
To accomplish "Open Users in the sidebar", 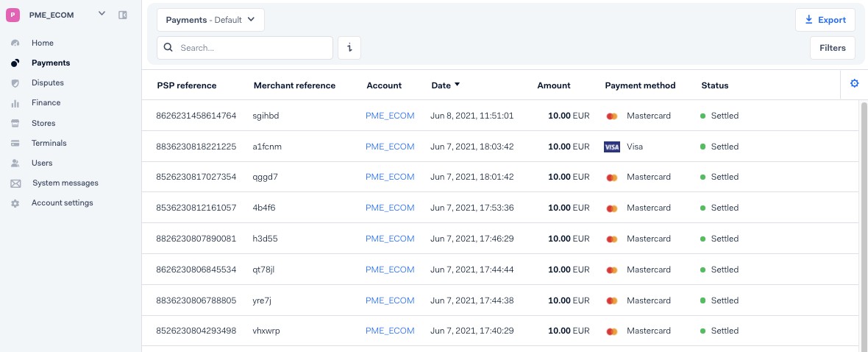I will point(42,163).
